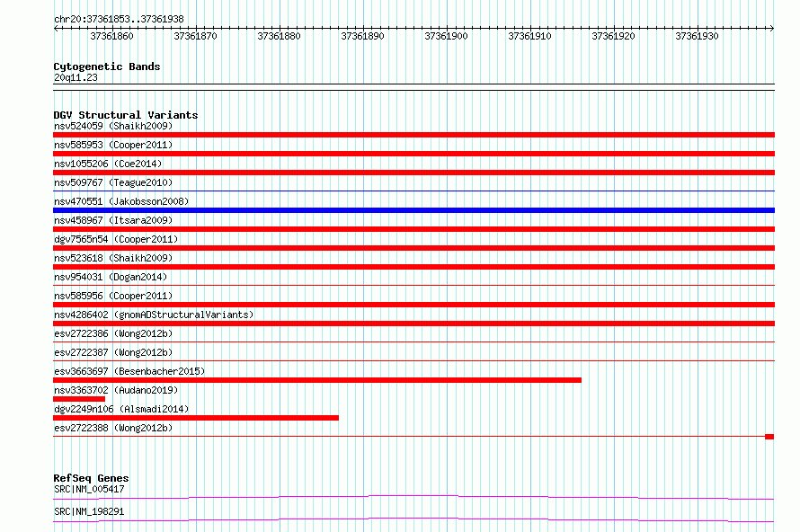This screenshot has height=532, width=800.
Task: Open variant esv3663697 (Besenbacher2015)
Action: tap(129, 371)
